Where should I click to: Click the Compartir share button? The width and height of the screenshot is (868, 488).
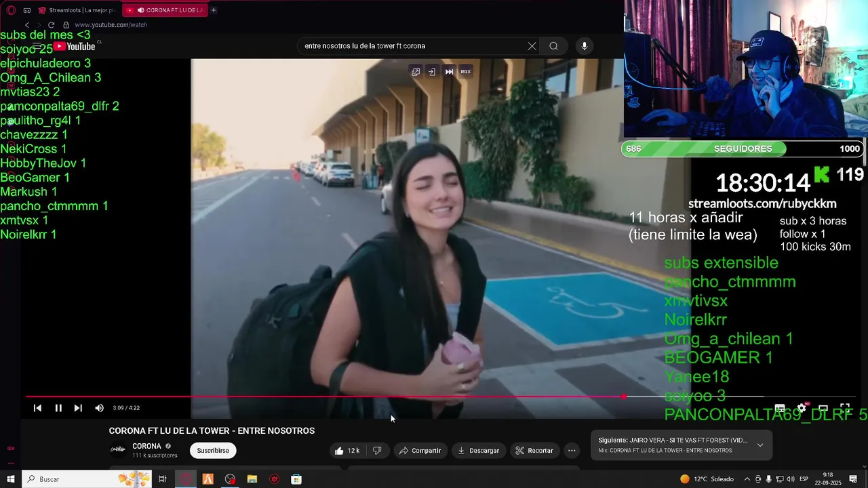tap(420, 451)
